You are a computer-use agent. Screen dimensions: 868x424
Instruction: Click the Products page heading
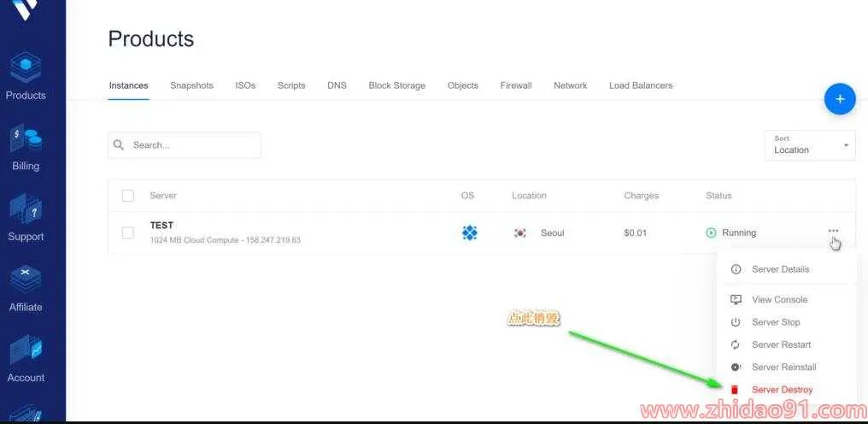coord(151,38)
